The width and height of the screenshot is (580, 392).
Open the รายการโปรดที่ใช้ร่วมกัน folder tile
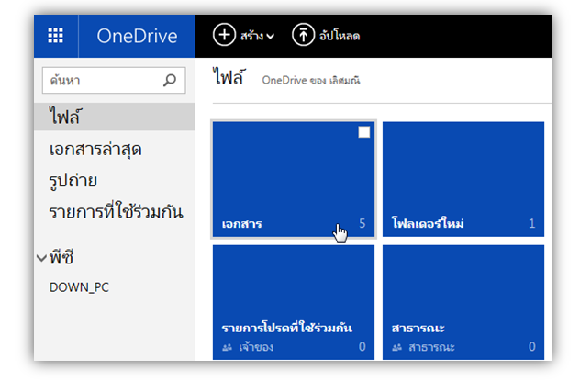[x=294, y=302]
